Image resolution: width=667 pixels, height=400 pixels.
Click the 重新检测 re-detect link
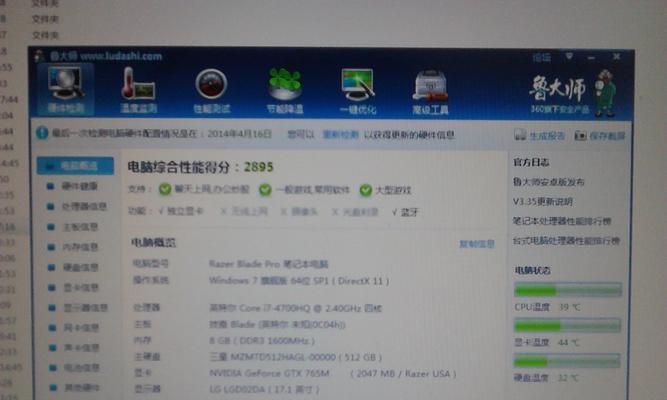[340, 135]
